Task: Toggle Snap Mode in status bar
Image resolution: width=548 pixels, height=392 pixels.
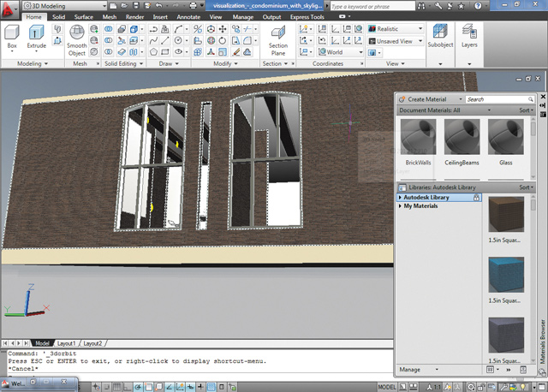Action: coord(106,387)
